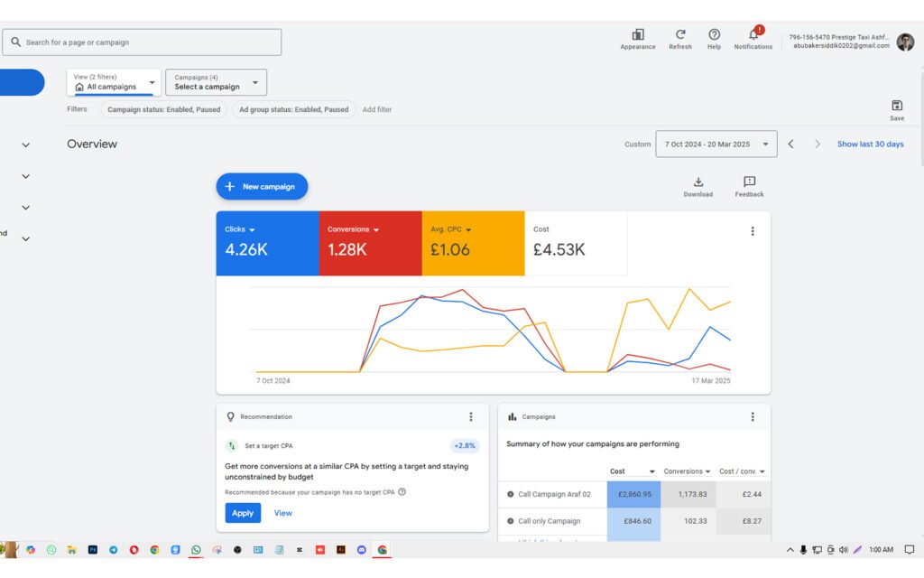This screenshot has width=924, height=578.
Task: Apply the target CPA recommendation
Action: coord(243,513)
